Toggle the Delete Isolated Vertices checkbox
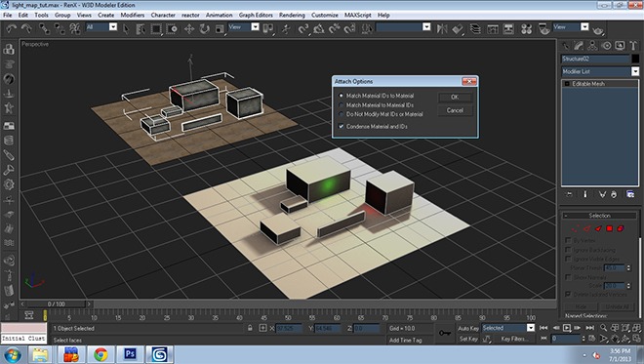Image resolution: width=644 pixels, height=364 pixels. pyautogui.click(x=568, y=294)
